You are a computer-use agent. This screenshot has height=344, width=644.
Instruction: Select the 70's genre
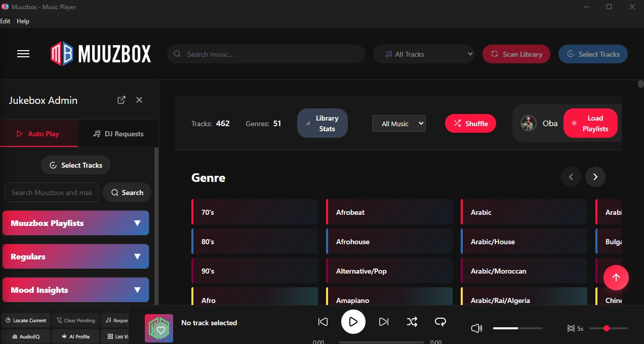(255, 212)
